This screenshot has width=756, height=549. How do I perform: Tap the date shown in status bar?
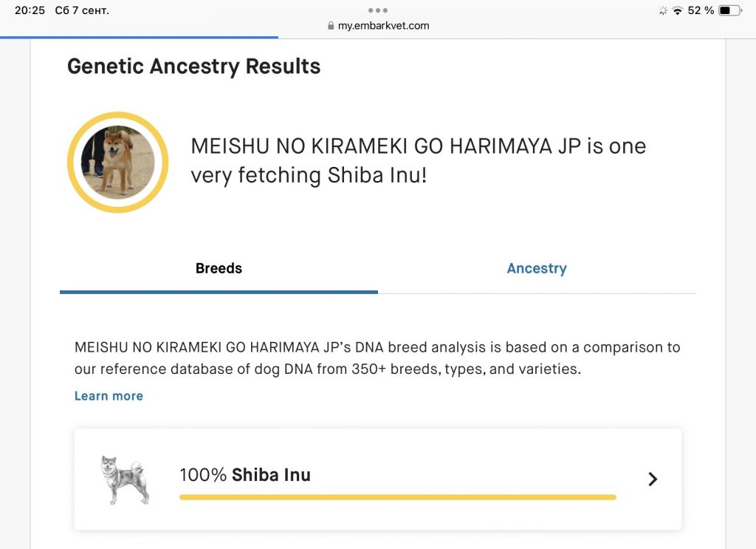pyautogui.click(x=82, y=11)
